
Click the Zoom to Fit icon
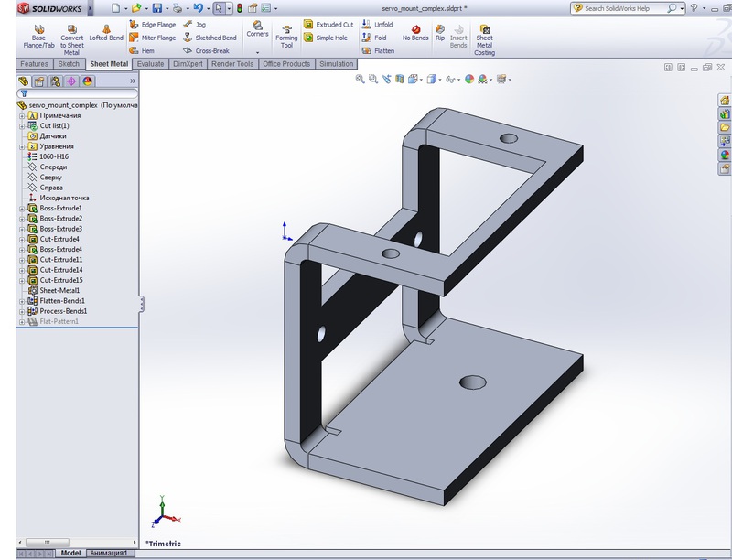(x=360, y=79)
